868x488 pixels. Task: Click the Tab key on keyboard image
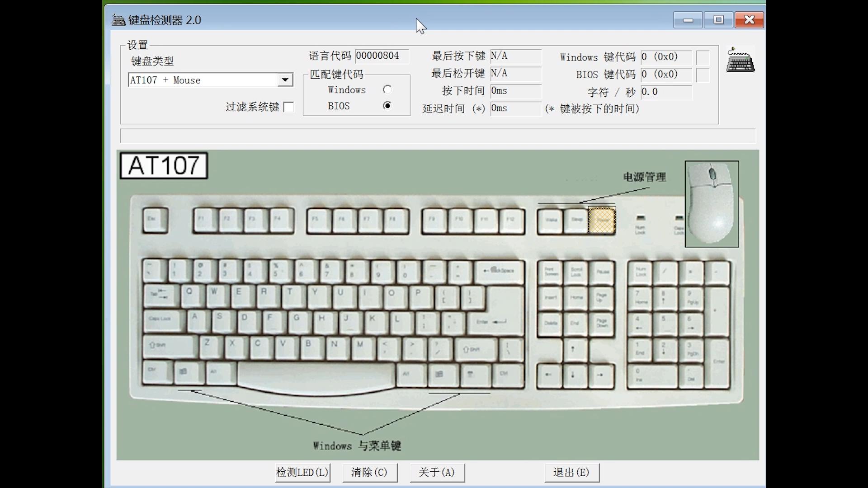pyautogui.click(x=161, y=296)
